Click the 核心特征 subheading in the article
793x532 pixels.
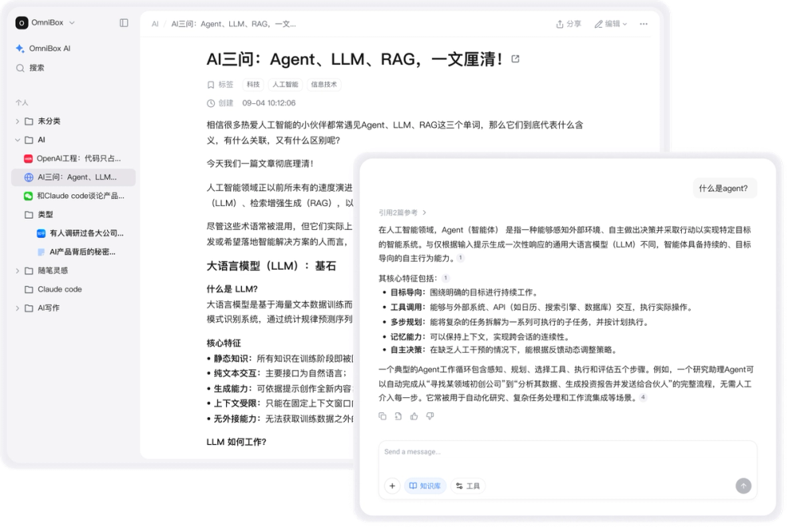[224, 343]
